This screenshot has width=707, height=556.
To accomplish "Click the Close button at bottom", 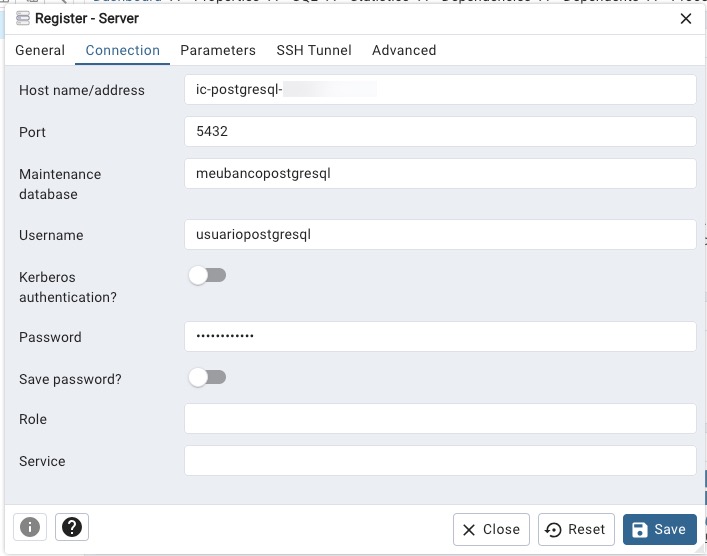I will point(491,529).
